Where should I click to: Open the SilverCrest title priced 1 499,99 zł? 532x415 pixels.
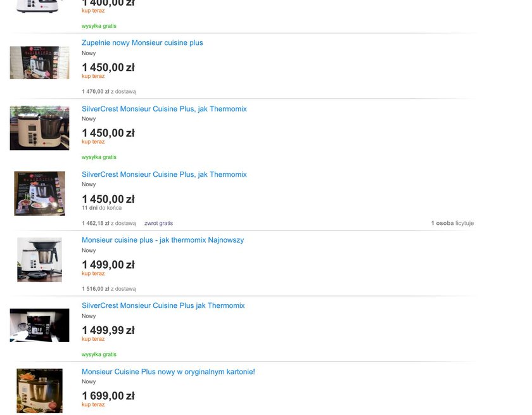coord(163,305)
